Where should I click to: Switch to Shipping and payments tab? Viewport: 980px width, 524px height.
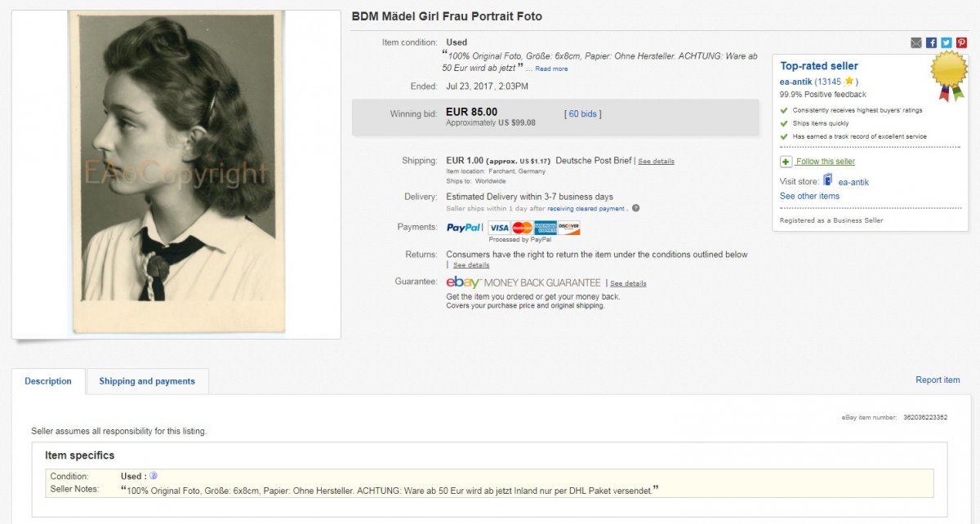pyautogui.click(x=147, y=381)
